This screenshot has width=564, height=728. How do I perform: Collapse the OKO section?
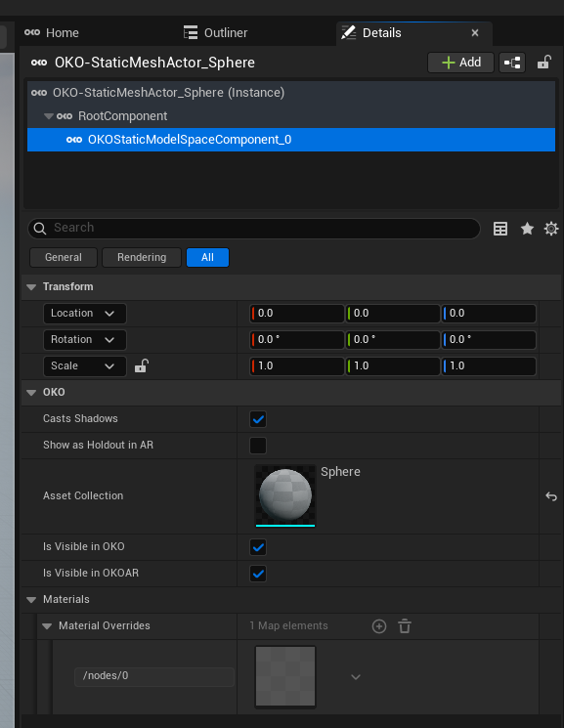pos(31,392)
